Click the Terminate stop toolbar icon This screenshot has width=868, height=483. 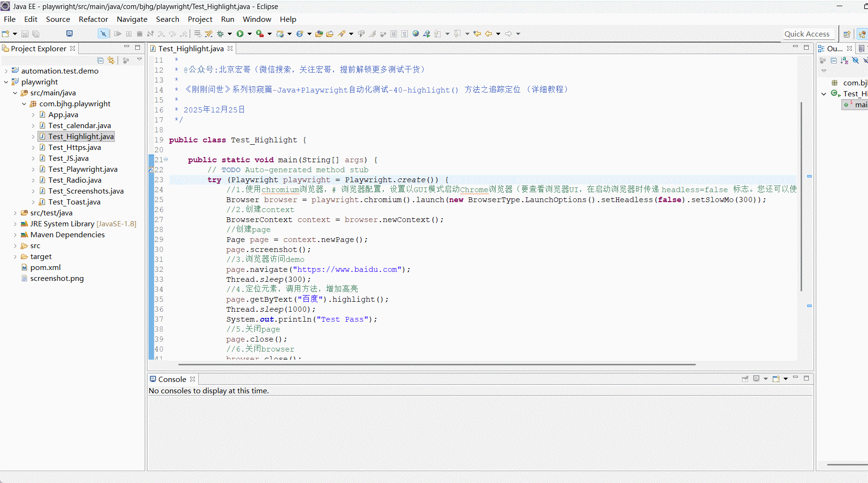click(139, 34)
